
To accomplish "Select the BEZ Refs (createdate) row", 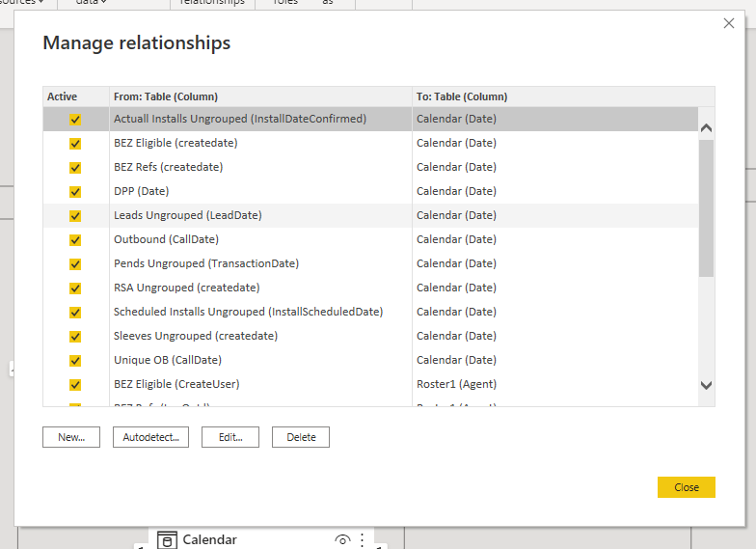I will coord(370,167).
